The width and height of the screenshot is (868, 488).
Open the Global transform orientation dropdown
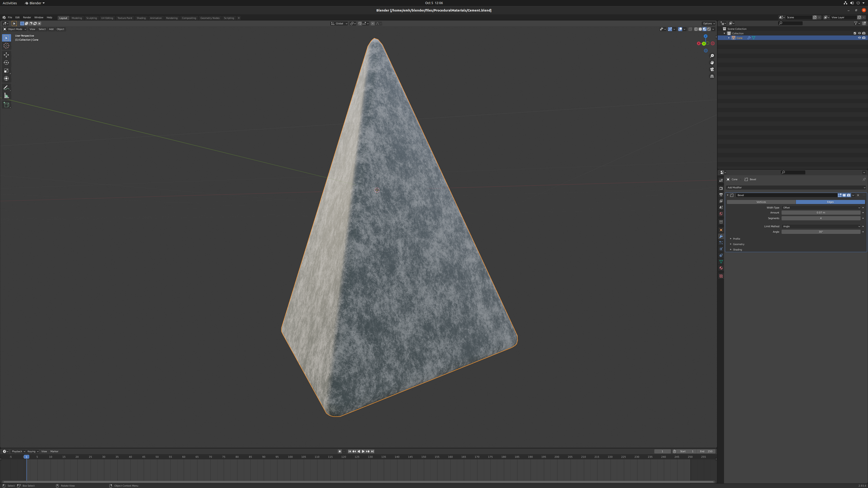[339, 23]
